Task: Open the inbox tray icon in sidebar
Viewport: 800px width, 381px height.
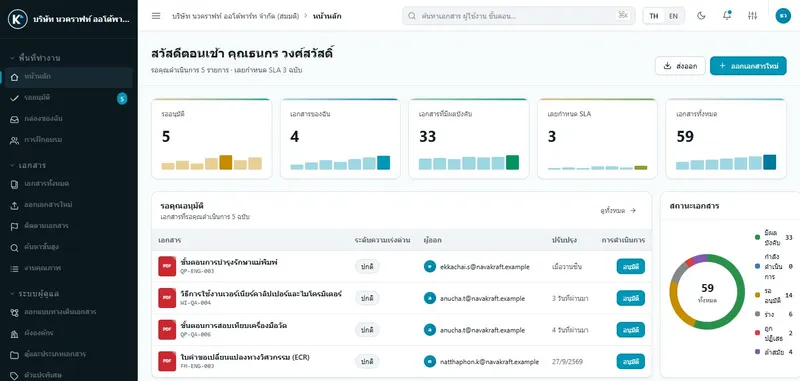Action: click(x=68, y=119)
